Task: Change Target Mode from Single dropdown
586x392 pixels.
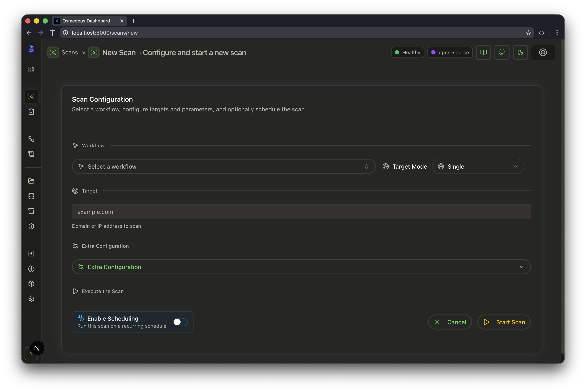Action: pos(478,166)
